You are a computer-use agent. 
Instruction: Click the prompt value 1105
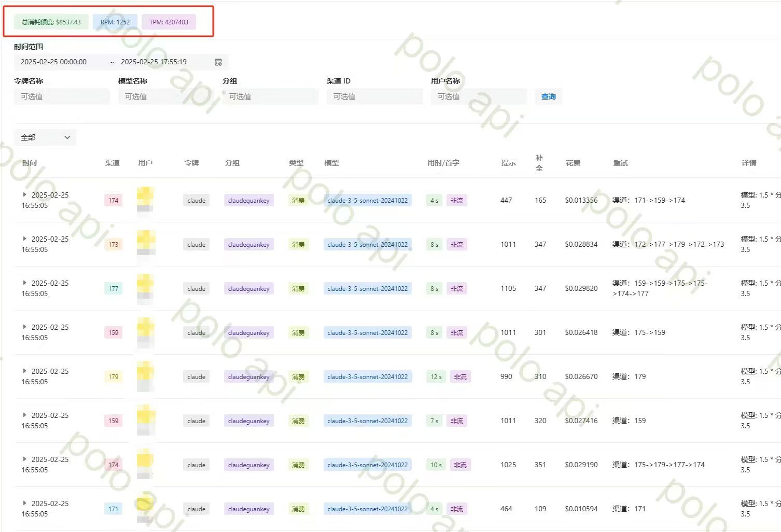(x=508, y=288)
